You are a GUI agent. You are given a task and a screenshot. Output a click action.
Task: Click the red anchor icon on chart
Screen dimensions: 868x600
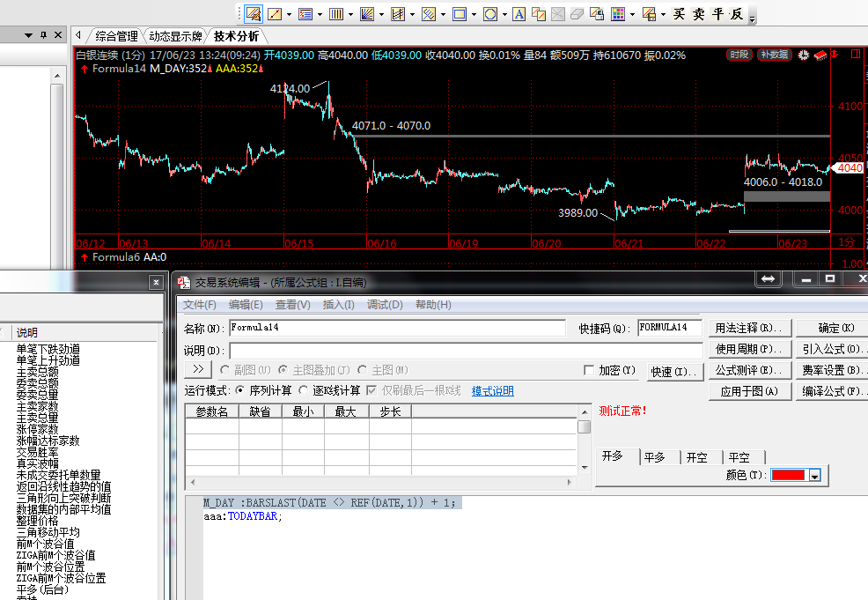click(835, 55)
